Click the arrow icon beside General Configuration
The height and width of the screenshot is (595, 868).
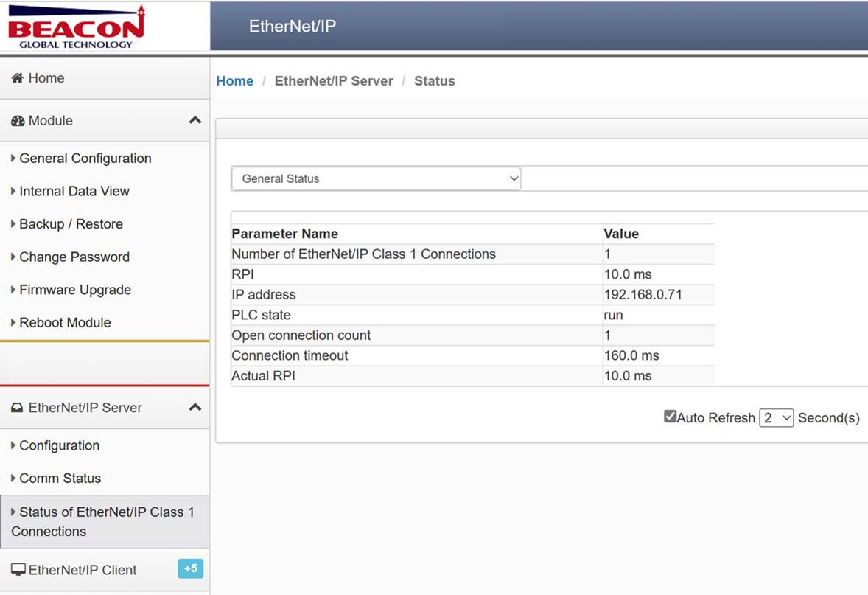click(x=13, y=159)
